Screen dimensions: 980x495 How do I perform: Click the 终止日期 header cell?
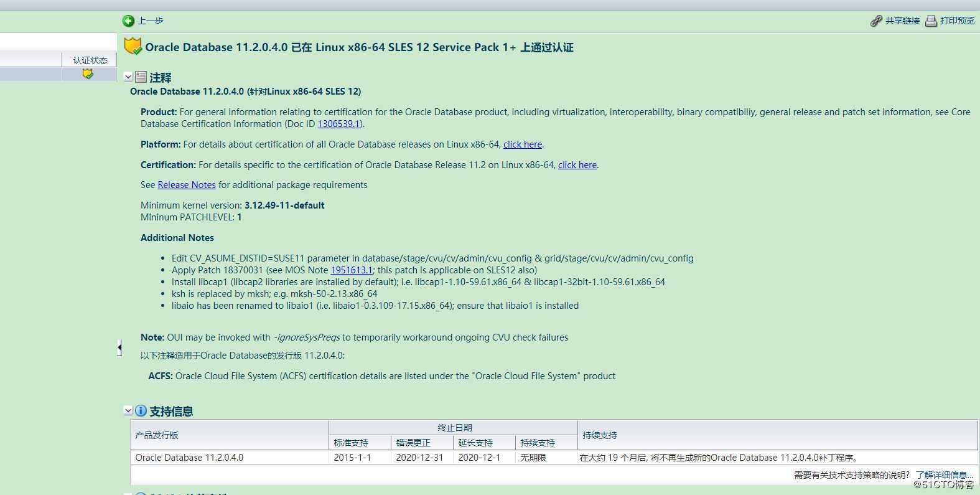(x=453, y=428)
